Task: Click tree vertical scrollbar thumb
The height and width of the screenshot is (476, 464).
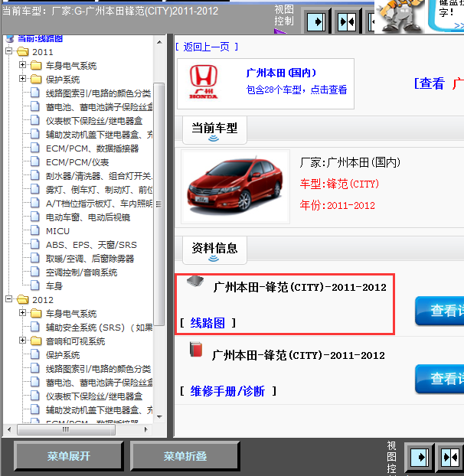Action: pyautogui.click(x=159, y=204)
